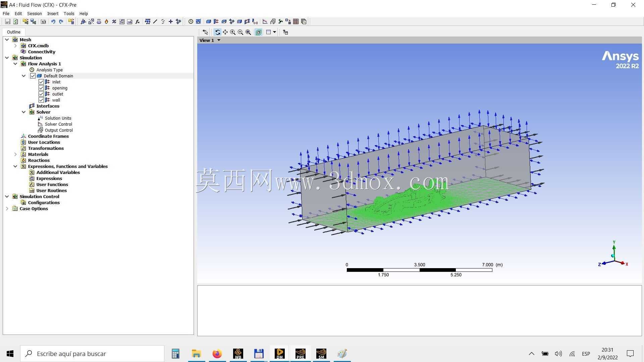
Task: Open the Help menu
Action: [84, 13]
